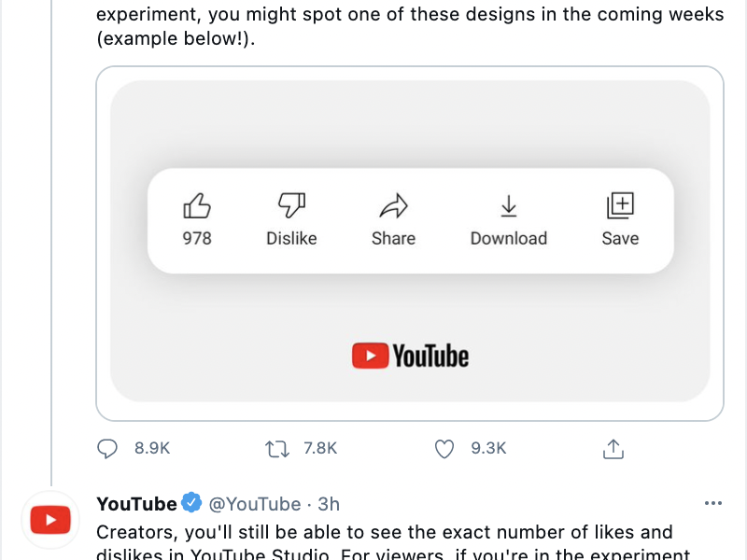
Task: Click the Save playlist icon in the image
Action: pos(620,205)
